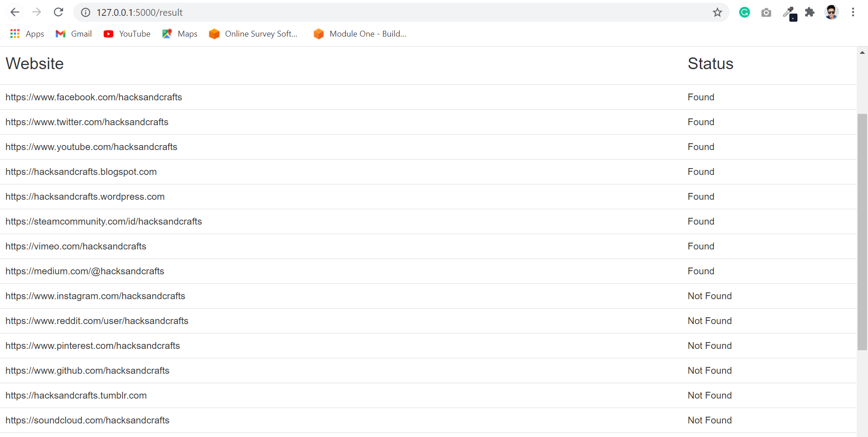
Task: Click the Not Found status in tumblr row
Action: tap(710, 395)
